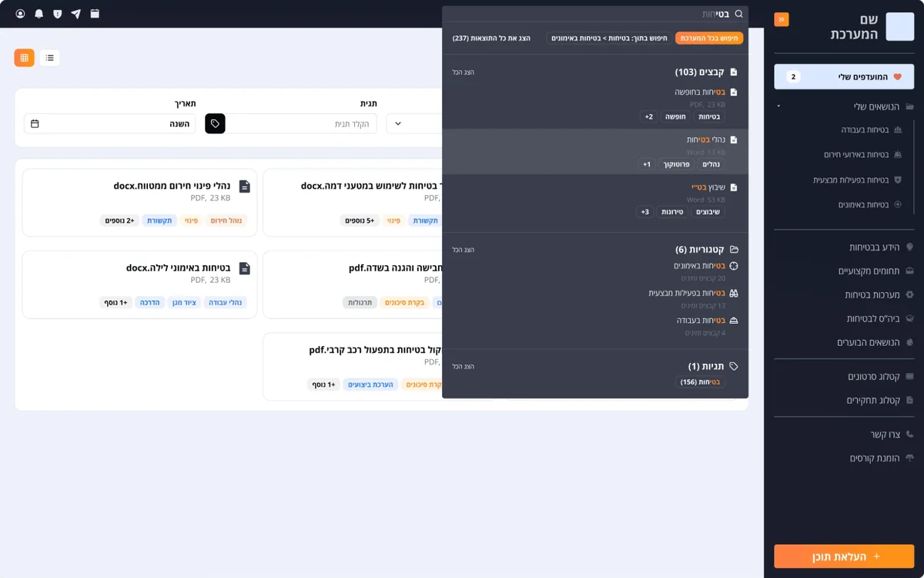Switch to grid view
This screenshot has height=578, width=924.
[x=24, y=58]
